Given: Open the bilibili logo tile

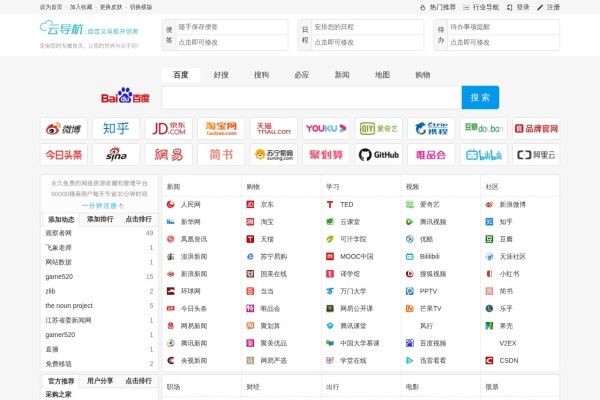Looking at the screenshot, I should pos(484,155).
